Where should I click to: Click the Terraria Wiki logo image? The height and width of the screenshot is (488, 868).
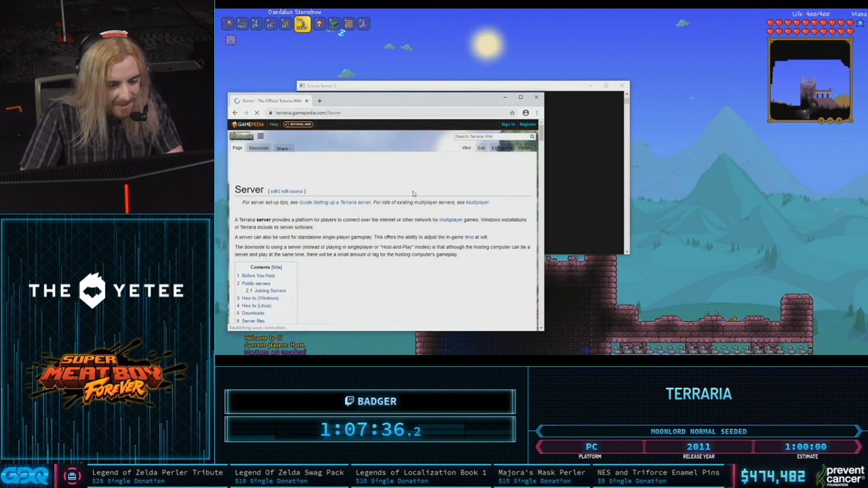pyautogui.click(x=241, y=136)
